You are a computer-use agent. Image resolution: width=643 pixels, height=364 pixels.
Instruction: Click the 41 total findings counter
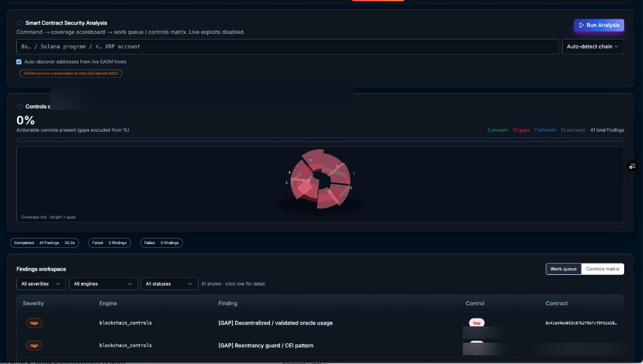[607, 131]
